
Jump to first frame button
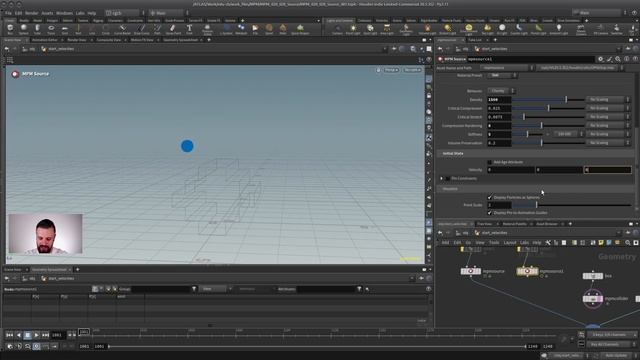pyautogui.click(x=9, y=335)
